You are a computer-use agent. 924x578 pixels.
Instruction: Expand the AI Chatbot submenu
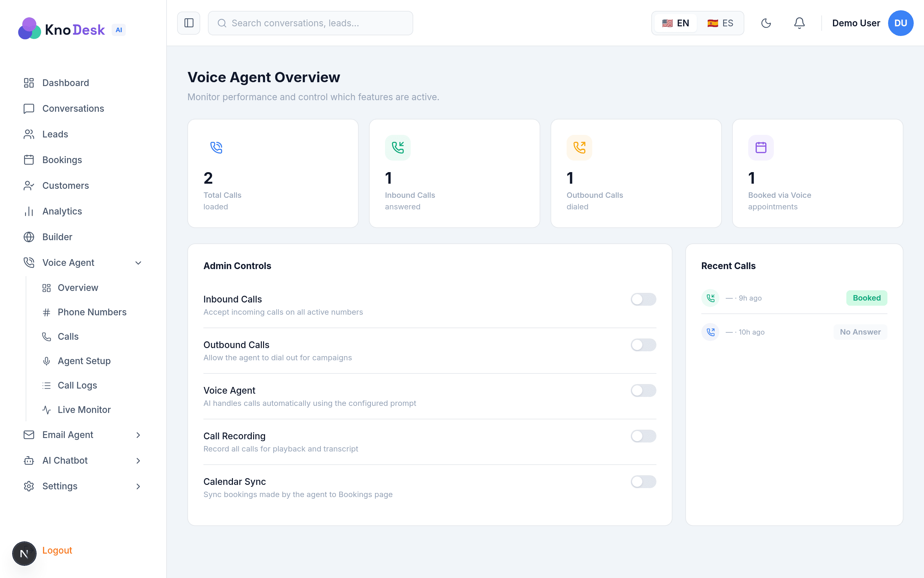pyautogui.click(x=138, y=461)
